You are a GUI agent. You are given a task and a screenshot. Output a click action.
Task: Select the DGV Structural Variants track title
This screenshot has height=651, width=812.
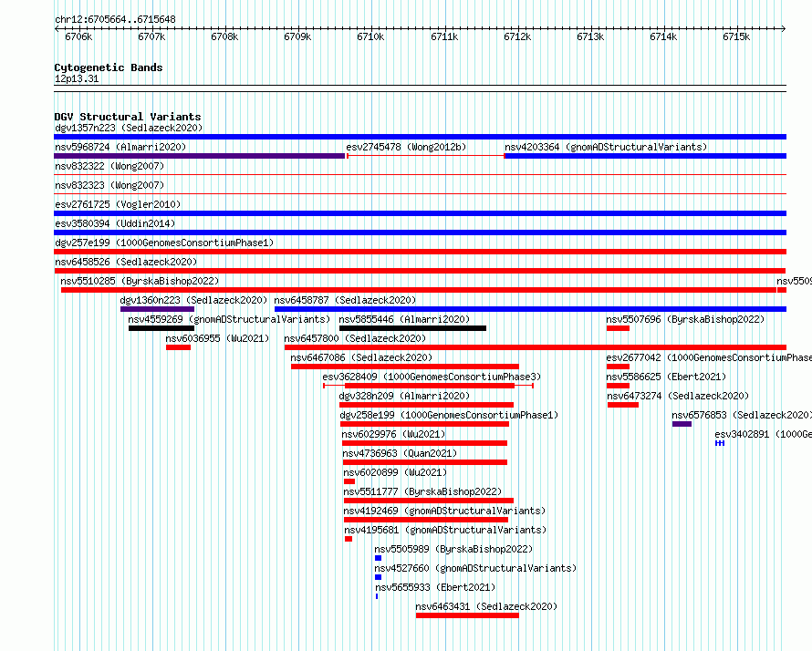tap(128, 117)
